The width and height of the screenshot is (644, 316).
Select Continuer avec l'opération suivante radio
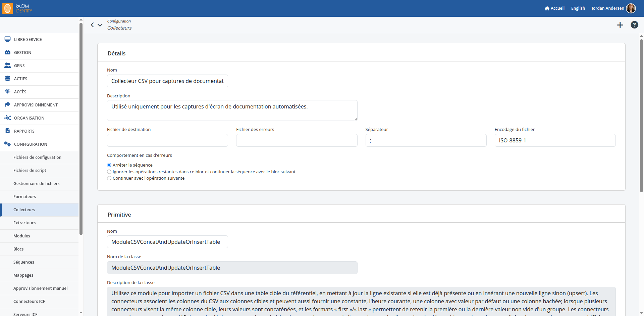tap(109, 178)
